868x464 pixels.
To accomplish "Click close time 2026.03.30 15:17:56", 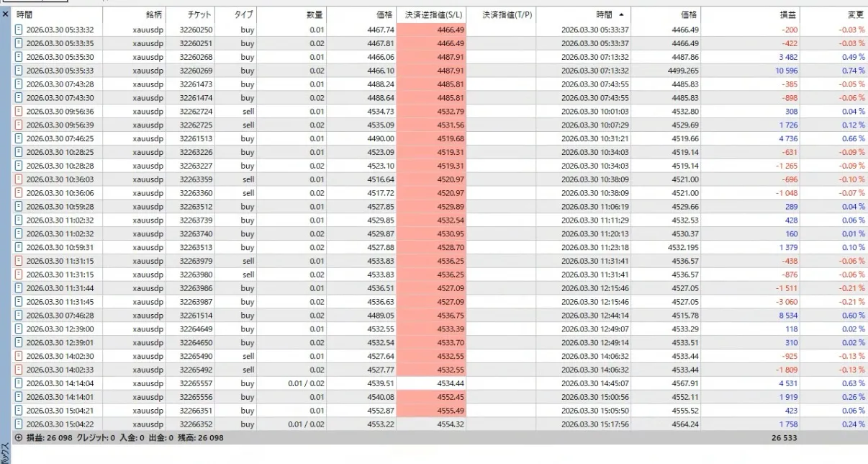I will pos(595,424).
